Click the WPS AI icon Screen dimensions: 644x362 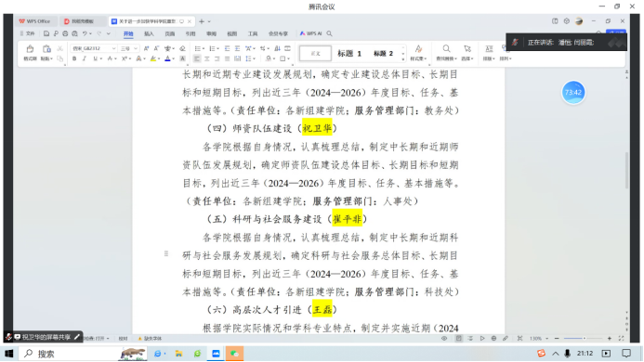tap(310, 33)
